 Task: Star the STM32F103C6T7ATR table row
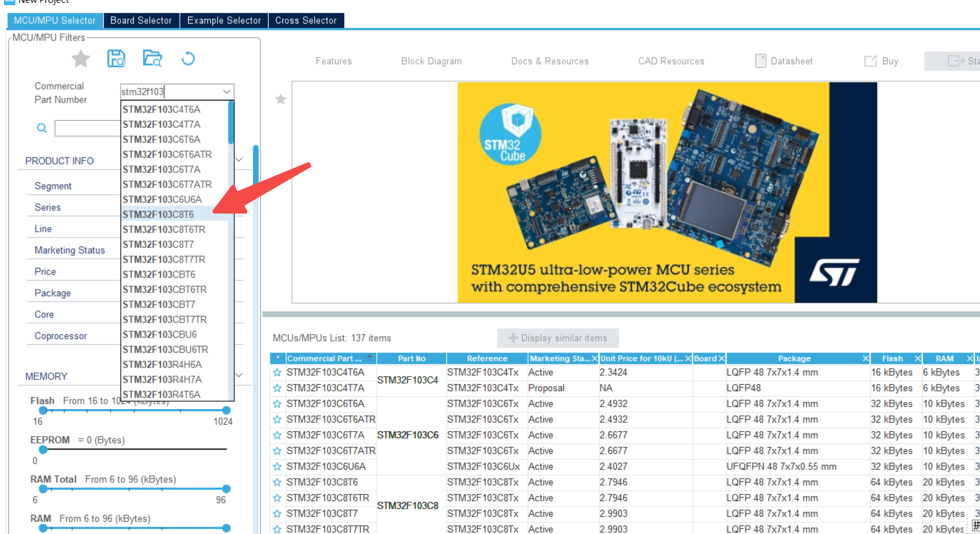[x=277, y=451]
